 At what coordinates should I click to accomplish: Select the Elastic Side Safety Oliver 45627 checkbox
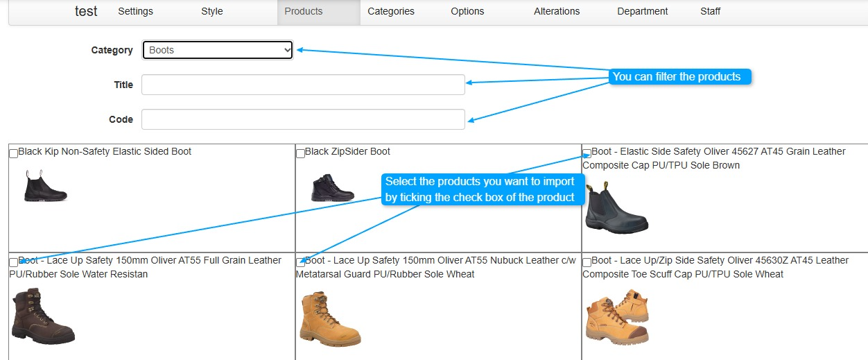tap(587, 153)
